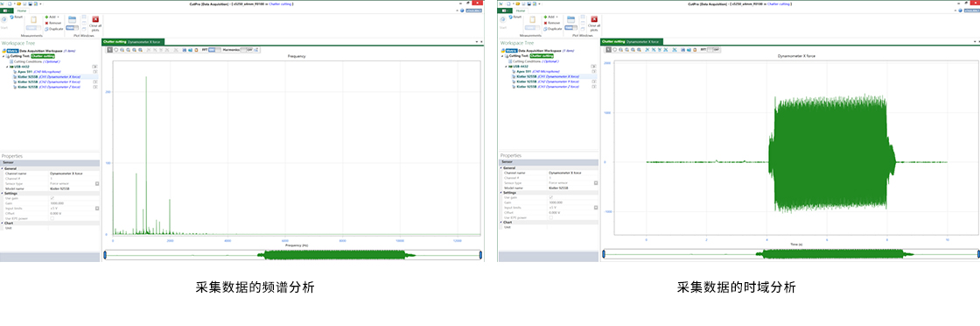Click red Remove icon in Frequency window ribbon
The width and height of the screenshot is (980, 326).
(46, 23)
